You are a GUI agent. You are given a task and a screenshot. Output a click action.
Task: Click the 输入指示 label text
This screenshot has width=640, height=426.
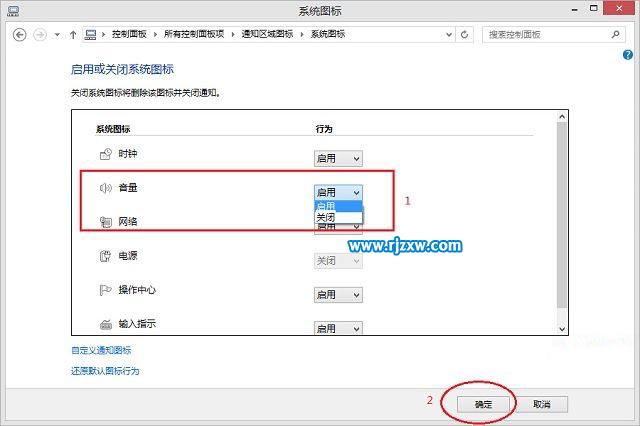click(x=137, y=324)
